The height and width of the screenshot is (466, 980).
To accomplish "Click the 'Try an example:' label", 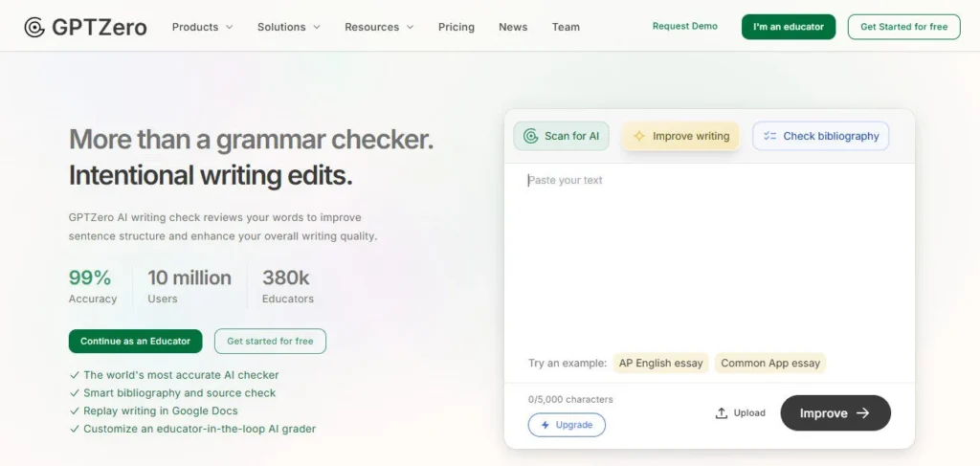I will (568, 363).
